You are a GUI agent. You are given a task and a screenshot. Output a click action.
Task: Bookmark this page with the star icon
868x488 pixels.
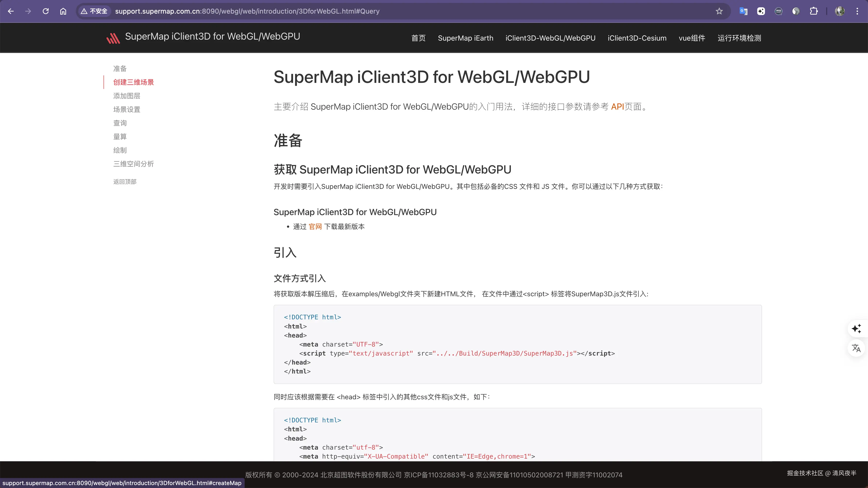719,11
